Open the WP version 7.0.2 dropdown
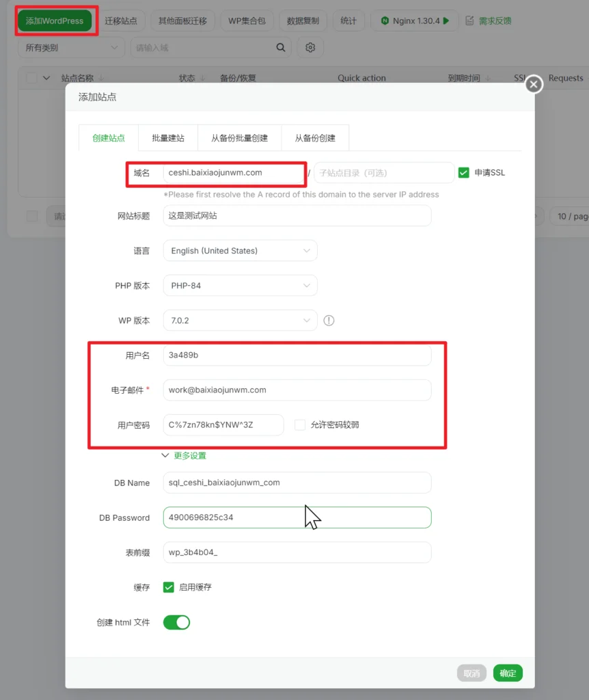Viewport: 589px width, 700px height. coord(240,321)
